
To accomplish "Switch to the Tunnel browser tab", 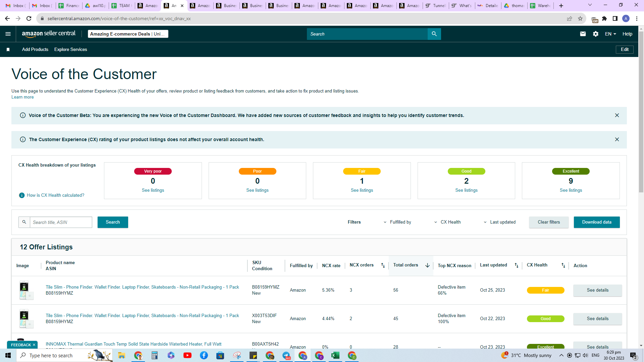I will tap(436, 6).
